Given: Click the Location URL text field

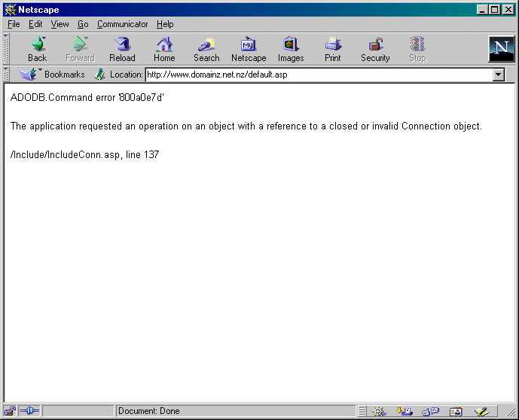Looking at the screenshot, I should 316,75.
